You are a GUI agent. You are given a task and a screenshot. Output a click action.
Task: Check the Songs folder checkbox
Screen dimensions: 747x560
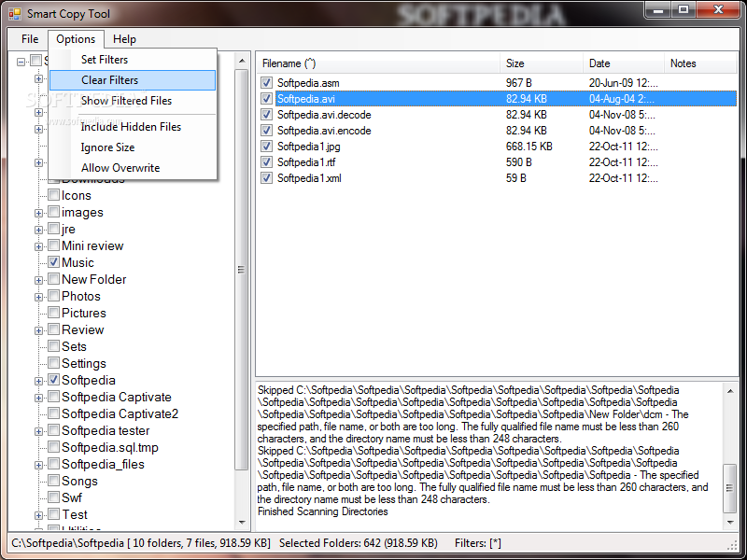(x=54, y=481)
